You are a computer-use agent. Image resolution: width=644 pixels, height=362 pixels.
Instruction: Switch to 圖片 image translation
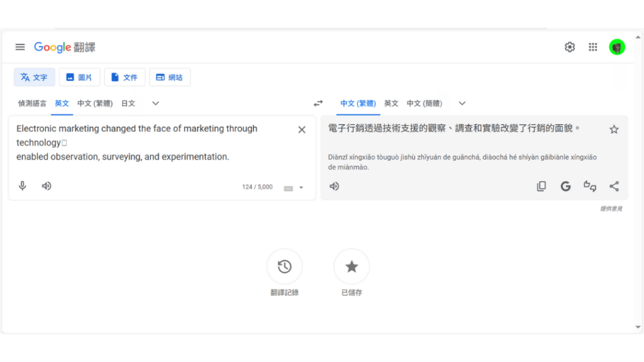pyautogui.click(x=79, y=77)
